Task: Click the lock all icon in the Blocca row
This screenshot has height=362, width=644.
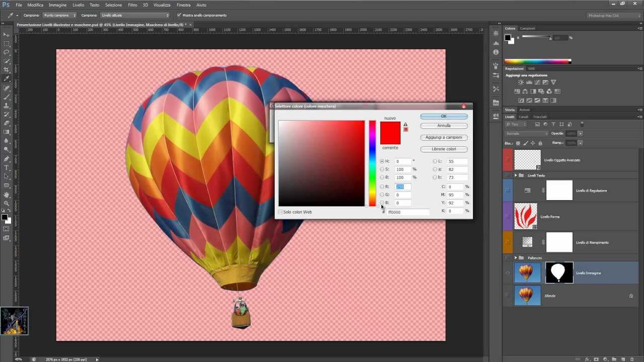Action: [x=540, y=143]
